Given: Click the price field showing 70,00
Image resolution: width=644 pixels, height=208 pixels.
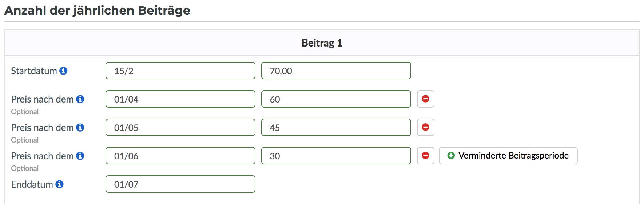Looking at the screenshot, I should 336,71.
